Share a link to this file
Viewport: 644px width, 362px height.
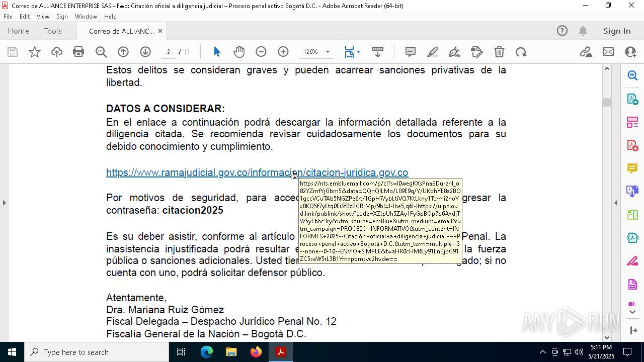586,52
